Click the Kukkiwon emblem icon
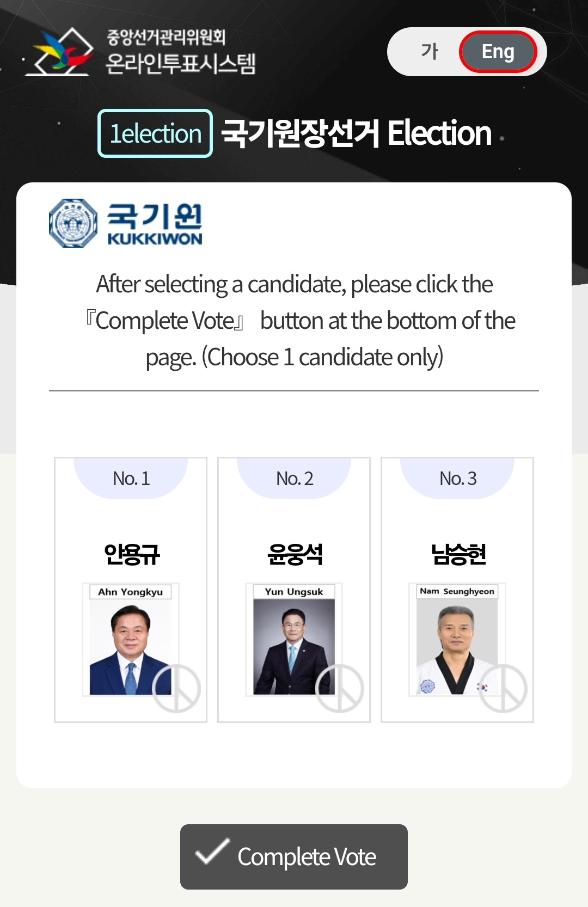The width and height of the screenshot is (588, 907). [x=73, y=223]
